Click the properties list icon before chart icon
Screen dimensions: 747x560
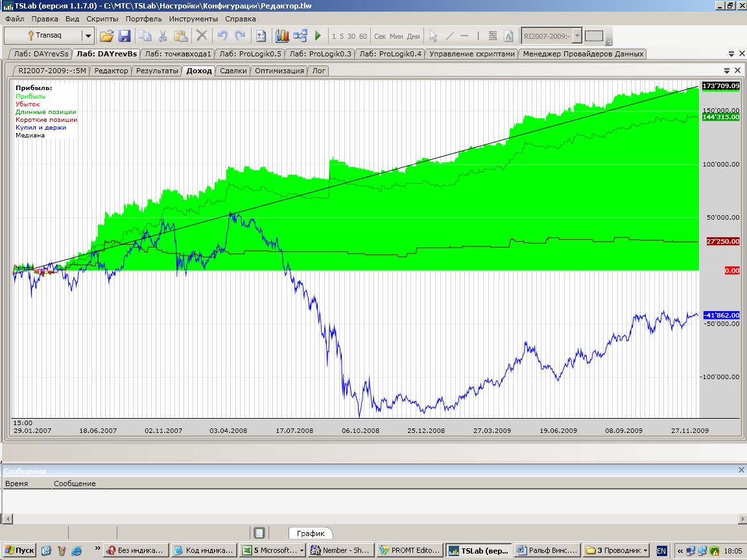[261, 36]
